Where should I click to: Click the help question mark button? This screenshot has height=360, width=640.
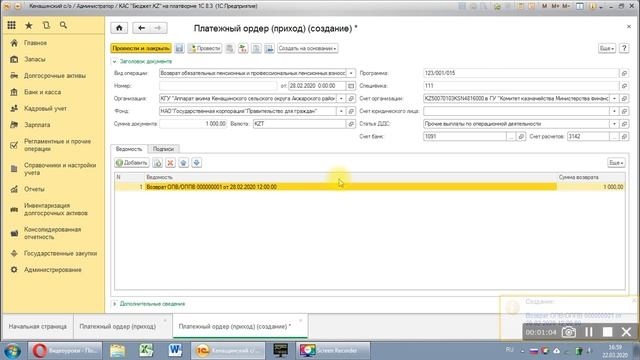624,48
